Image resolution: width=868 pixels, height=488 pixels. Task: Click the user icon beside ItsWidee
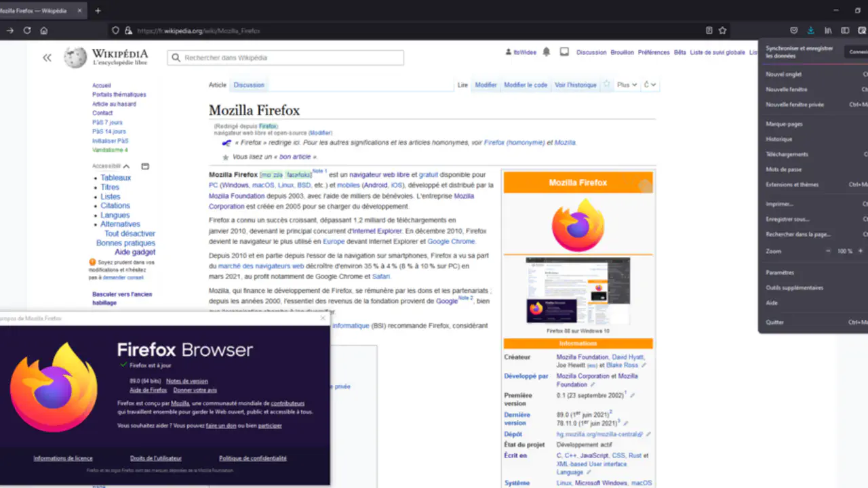(x=509, y=52)
